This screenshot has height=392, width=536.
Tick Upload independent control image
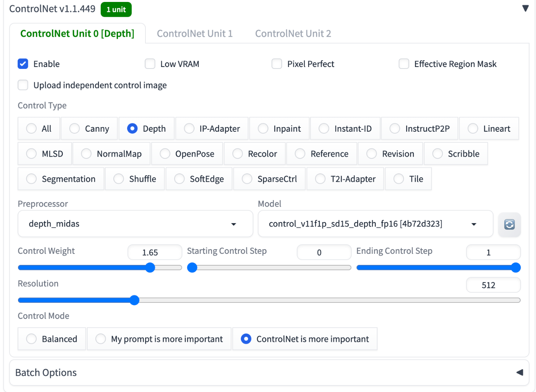[23, 85]
